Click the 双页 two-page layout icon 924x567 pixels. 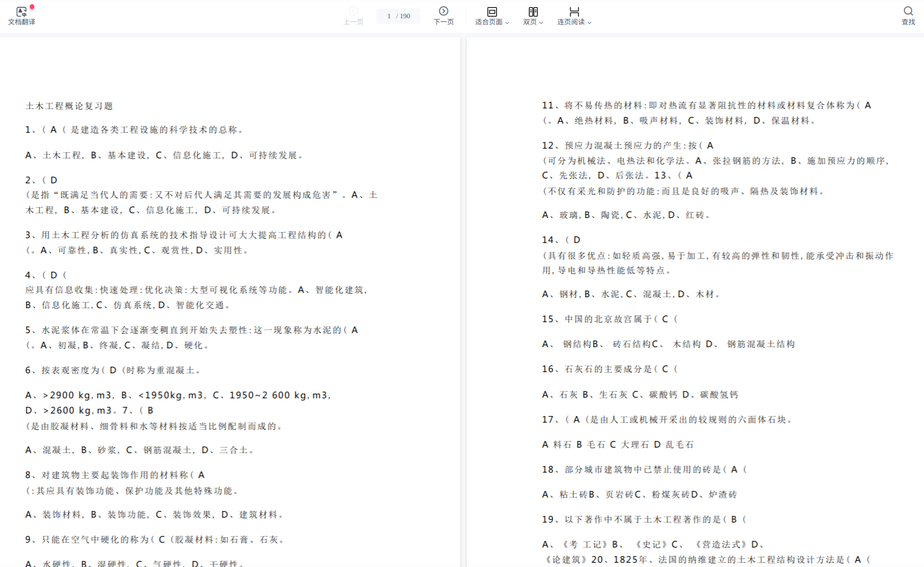(533, 12)
